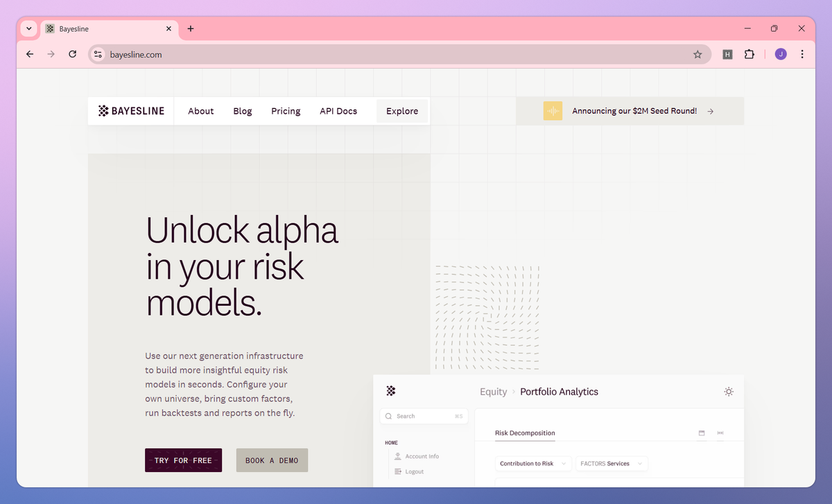Click the Bayesline logo in the navbar
Image resolution: width=832 pixels, height=504 pixels.
(131, 111)
